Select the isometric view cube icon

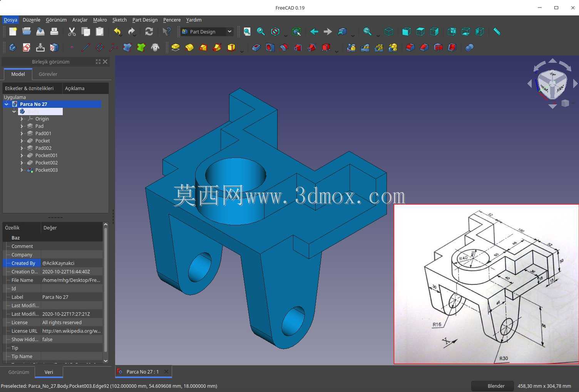point(389,32)
